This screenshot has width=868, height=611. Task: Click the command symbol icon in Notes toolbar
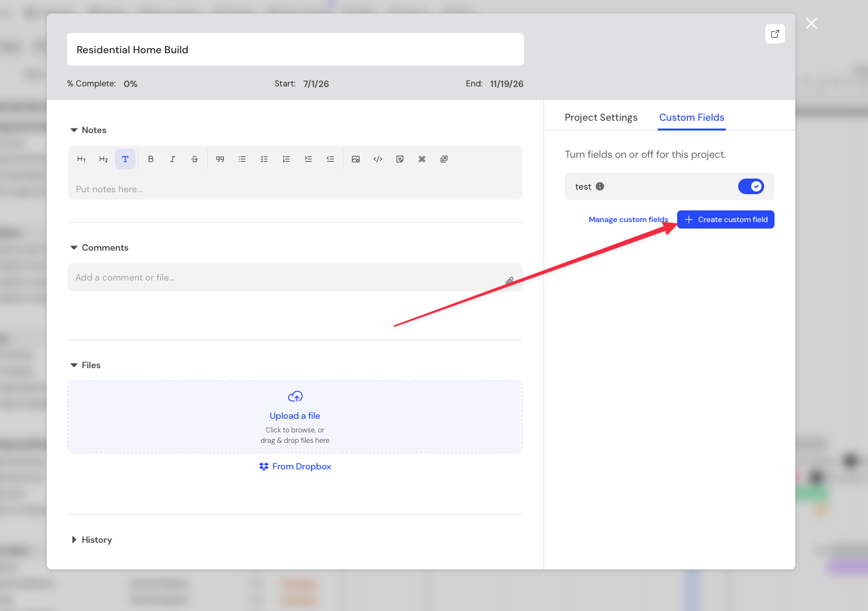[422, 159]
